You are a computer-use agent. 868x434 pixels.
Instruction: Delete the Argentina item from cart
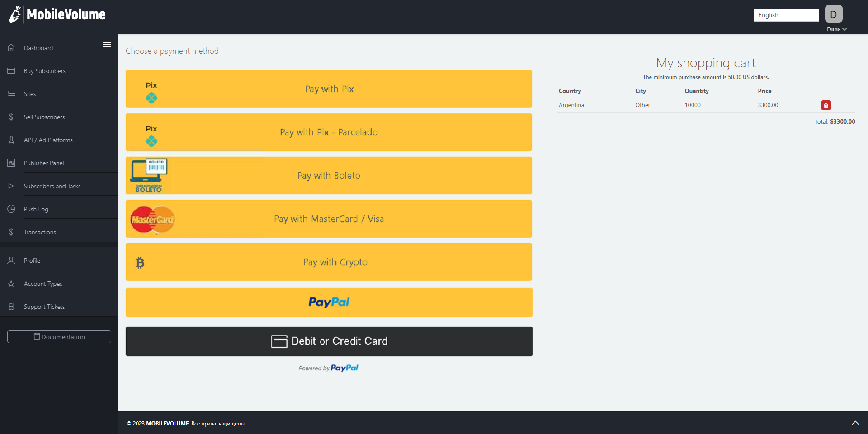click(x=826, y=105)
